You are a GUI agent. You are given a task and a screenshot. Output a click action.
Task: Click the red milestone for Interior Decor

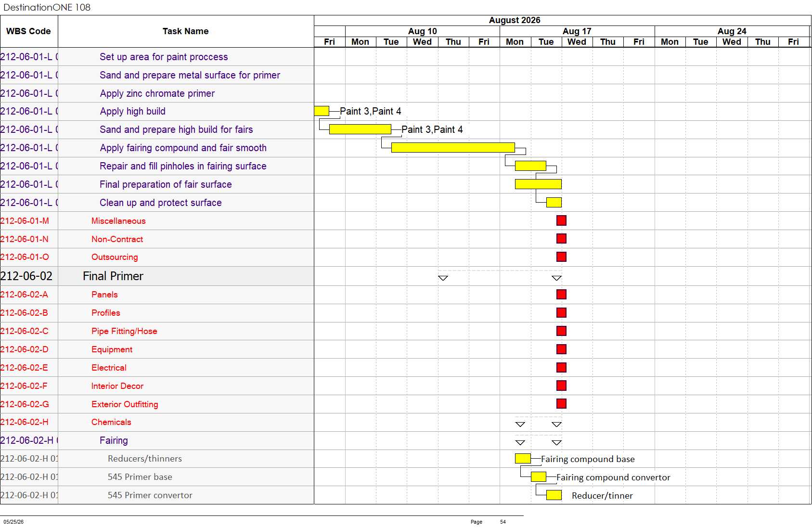coord(561,386)
